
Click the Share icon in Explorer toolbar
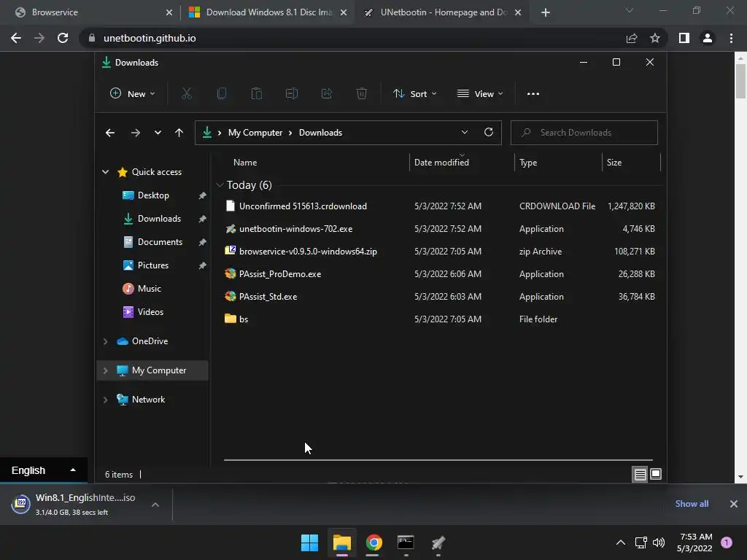[x=327, y=94]
